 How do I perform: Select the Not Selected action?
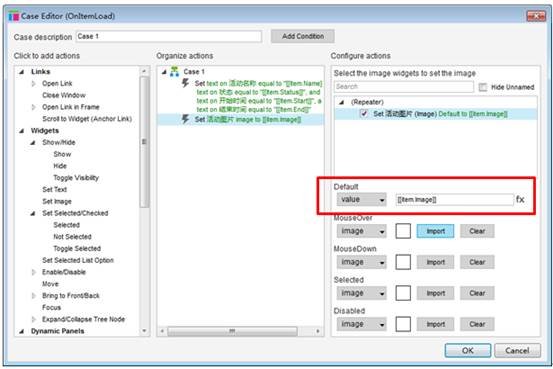coord(72,237)
